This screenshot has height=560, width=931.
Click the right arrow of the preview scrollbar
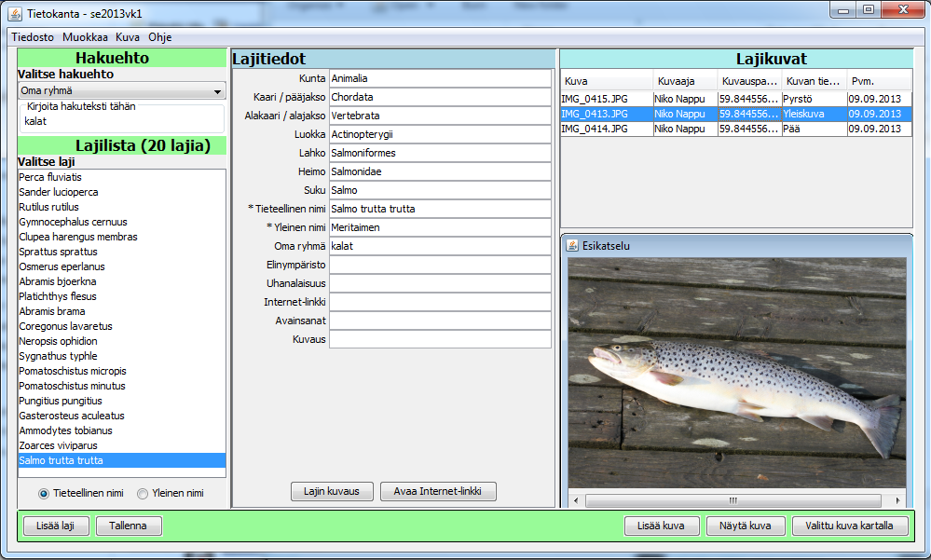900,500
